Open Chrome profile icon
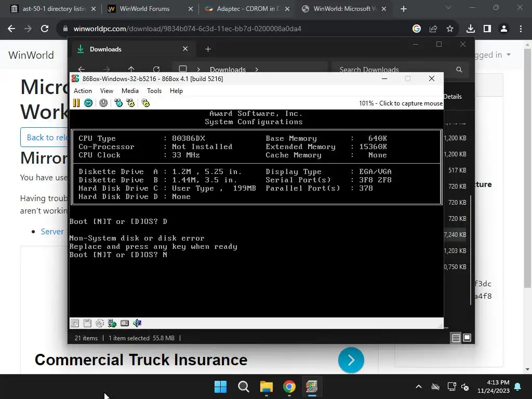The height and width of the screenshot is (399, 532). tap(504, 29)
